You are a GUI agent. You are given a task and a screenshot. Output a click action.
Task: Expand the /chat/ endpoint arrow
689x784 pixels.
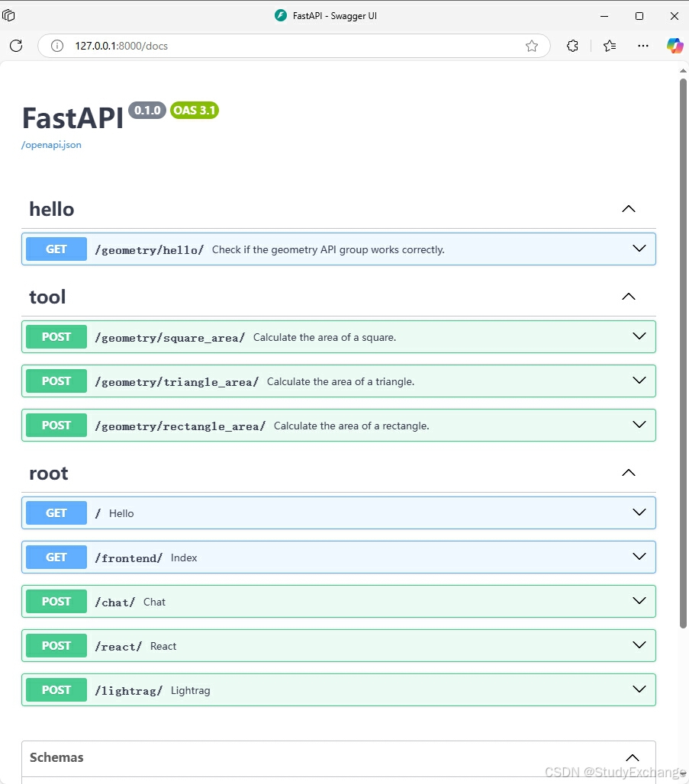[639, 600]
